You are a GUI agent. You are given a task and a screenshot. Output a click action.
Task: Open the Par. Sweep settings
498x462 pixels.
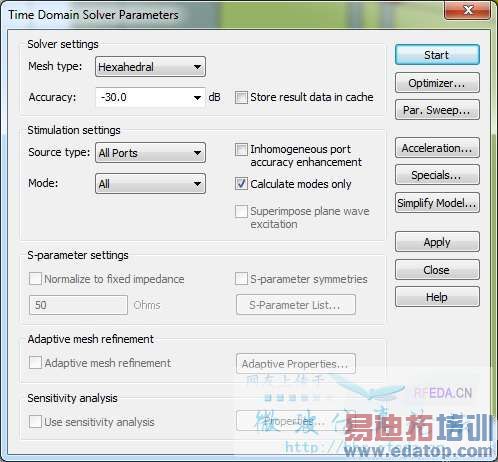437,110
